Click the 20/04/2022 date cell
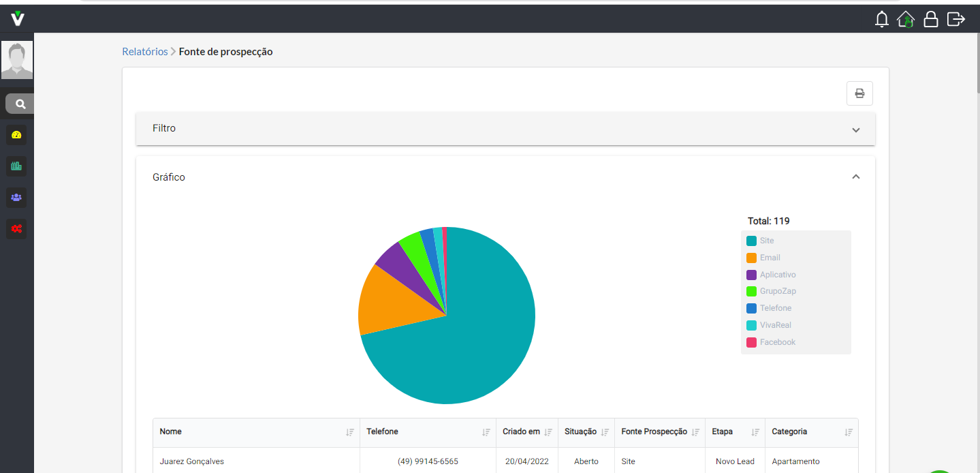This screenshot has width=980, height=473. tap(527, 461)
